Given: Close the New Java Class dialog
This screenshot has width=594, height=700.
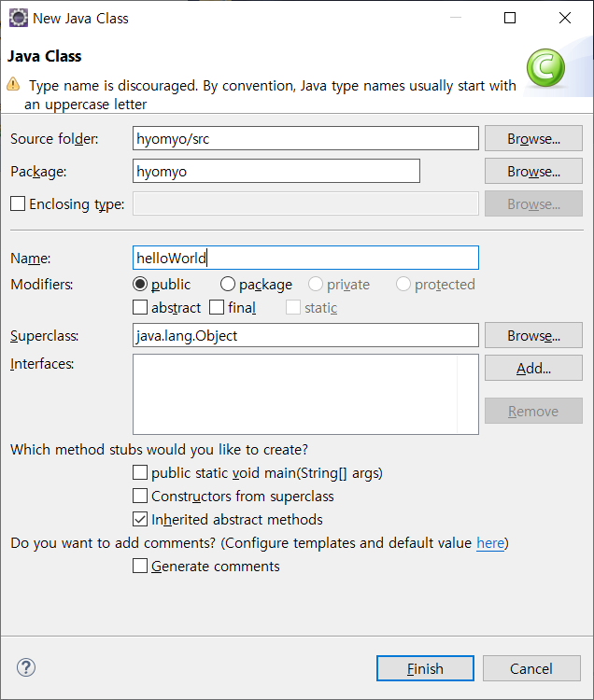Looking at the screenshot, I should click(565, 18).
